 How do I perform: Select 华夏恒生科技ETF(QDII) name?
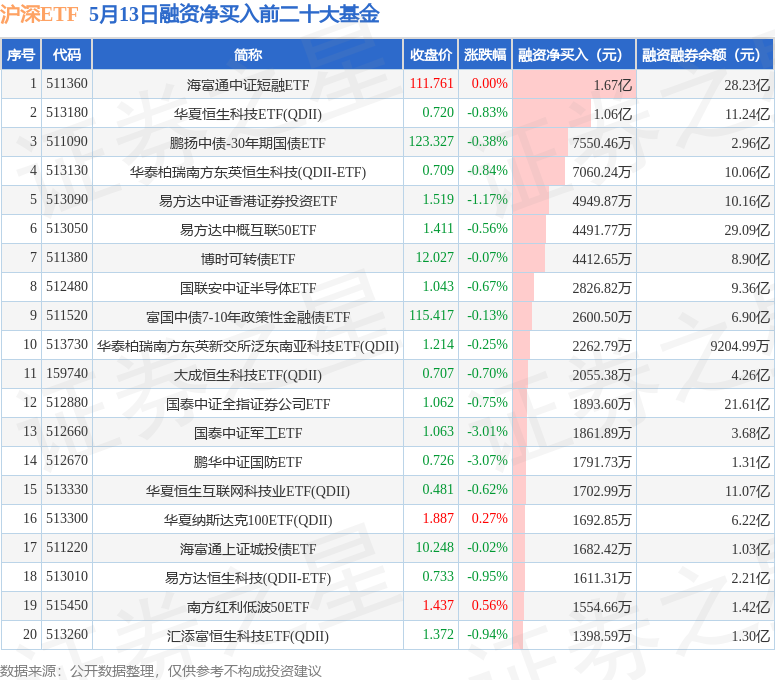[x=248, y=115]
